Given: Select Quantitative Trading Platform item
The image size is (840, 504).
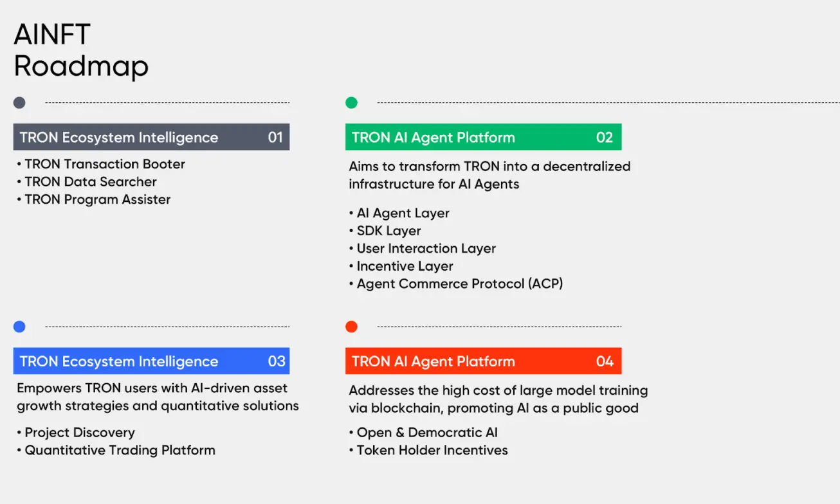Looking at the screenshot, I should [120, 450].
